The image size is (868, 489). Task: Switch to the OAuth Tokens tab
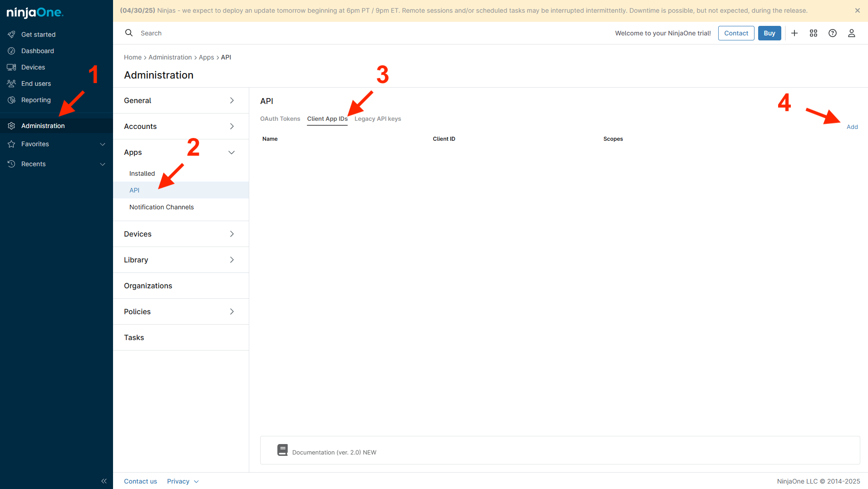[x=280, y=119]
